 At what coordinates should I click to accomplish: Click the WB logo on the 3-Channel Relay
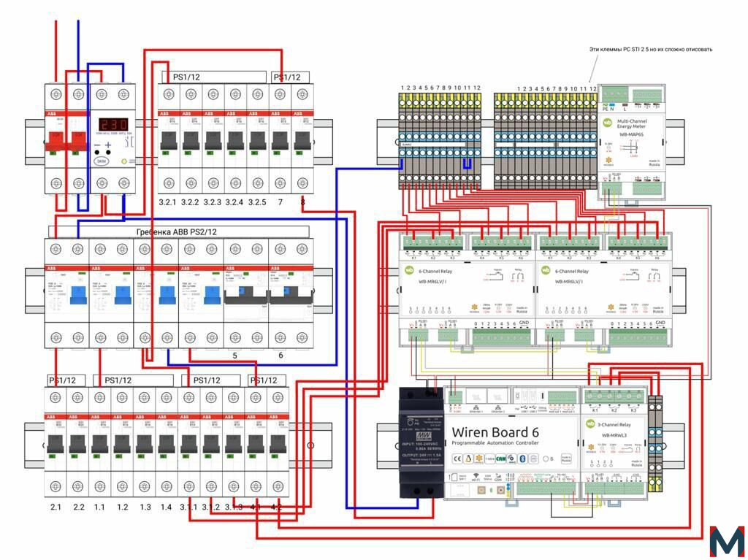pos(590,424)
